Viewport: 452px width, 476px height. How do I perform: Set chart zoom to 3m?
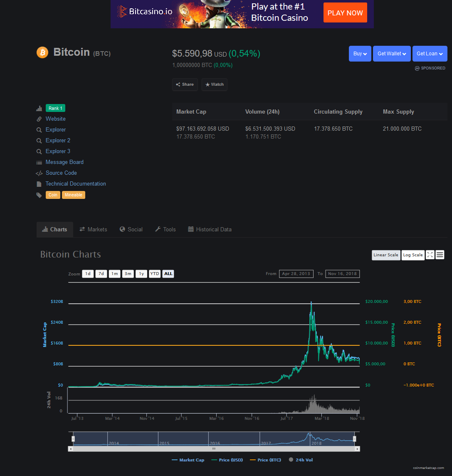(128, 274)
